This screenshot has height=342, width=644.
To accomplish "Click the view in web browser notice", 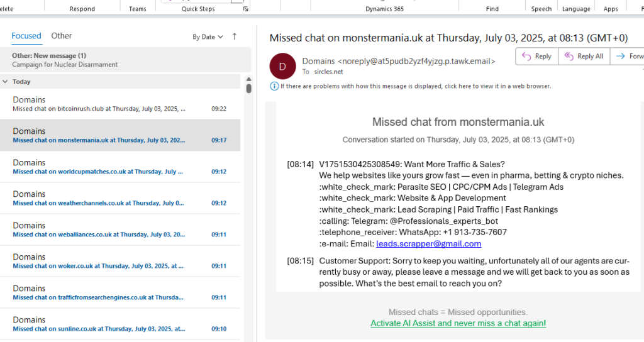I will click(x=416, y=86).
